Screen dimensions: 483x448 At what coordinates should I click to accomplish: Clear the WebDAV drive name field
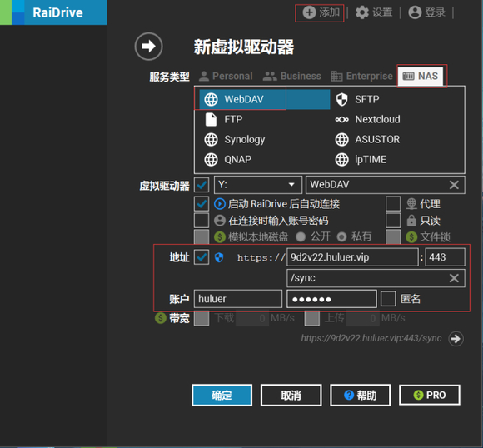pyautogui.click(x=454, y=185)
